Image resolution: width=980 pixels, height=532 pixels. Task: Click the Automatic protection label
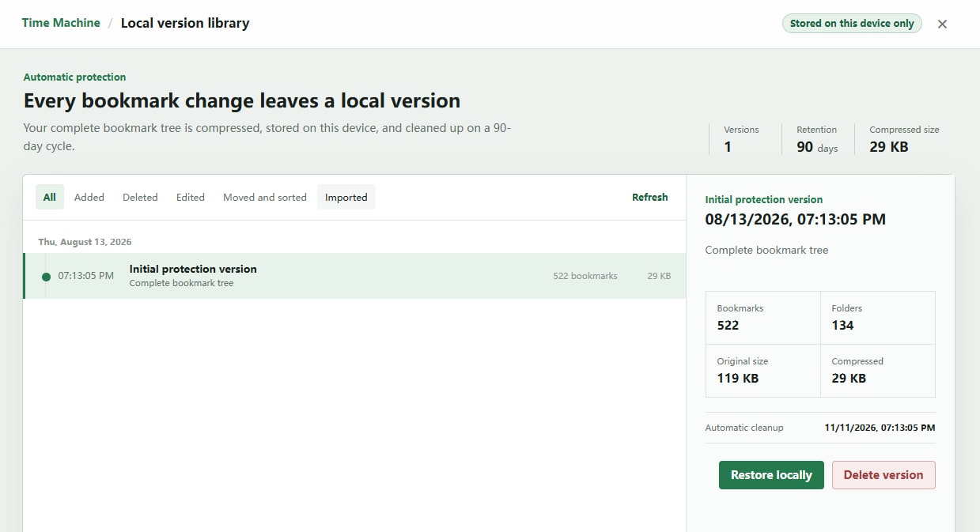(74, 77)
